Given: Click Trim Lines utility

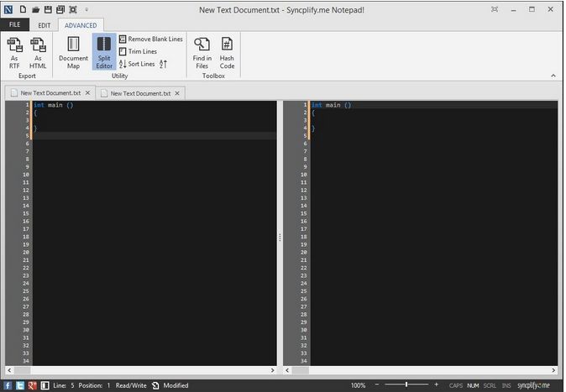Looking at the screenshot, I should [138, 51].
